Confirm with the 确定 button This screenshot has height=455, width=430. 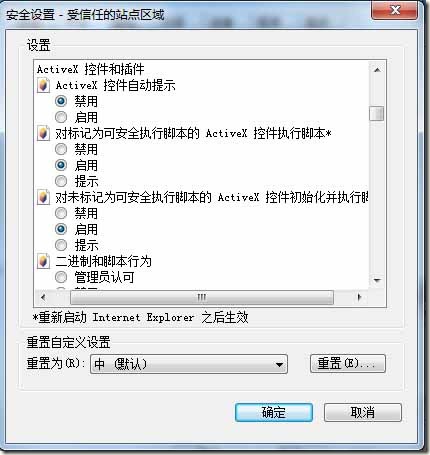pyautogui.click(x=274, y=413)
